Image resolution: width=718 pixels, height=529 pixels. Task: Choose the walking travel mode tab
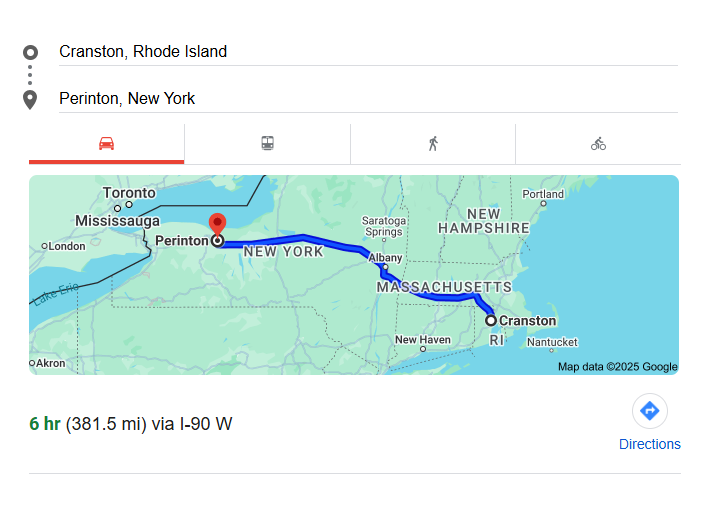click(x=433, y=143)
